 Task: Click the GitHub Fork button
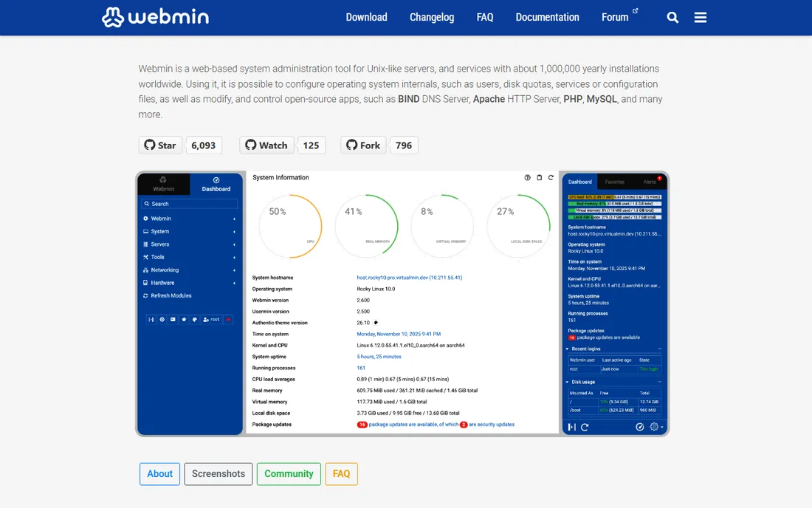pos(363,145)
